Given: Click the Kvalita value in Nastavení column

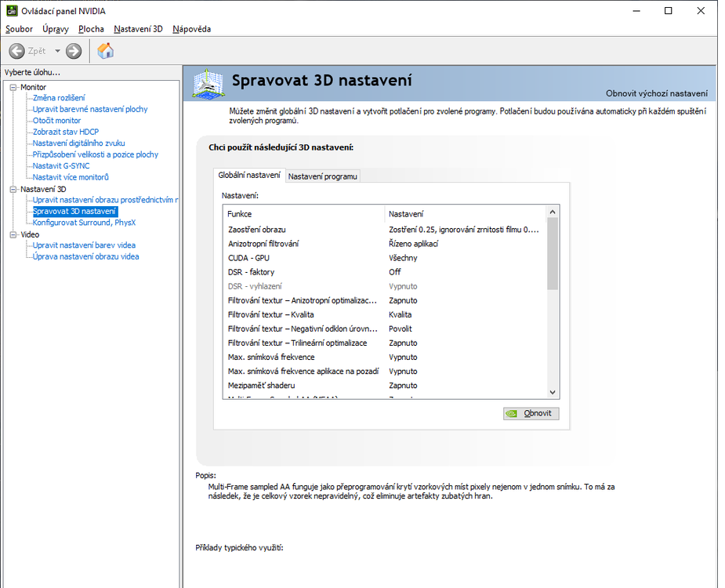Looking at the screenshot, I should [400, 314].
